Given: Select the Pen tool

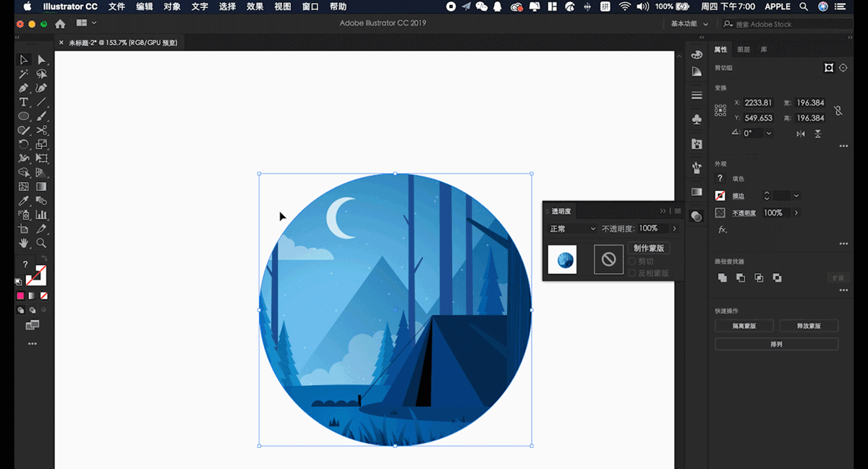Looking at the screenshot, I should (23, 88).
